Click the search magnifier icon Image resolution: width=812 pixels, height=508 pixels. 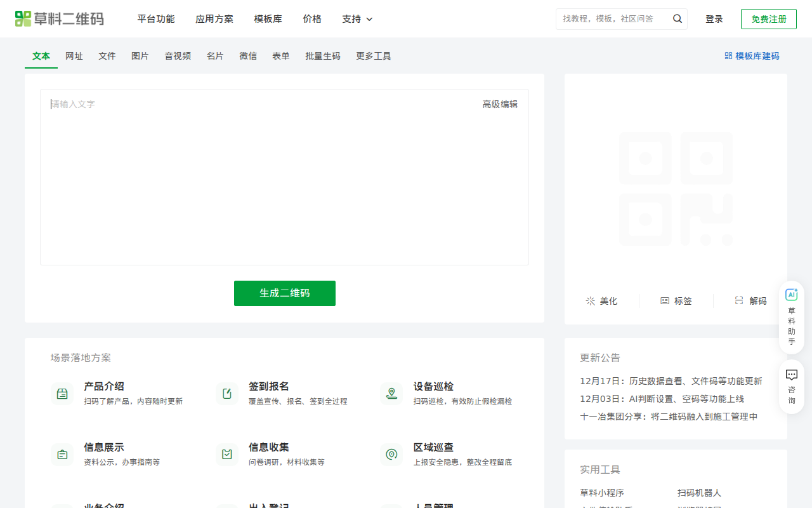[x=677, y=18]
